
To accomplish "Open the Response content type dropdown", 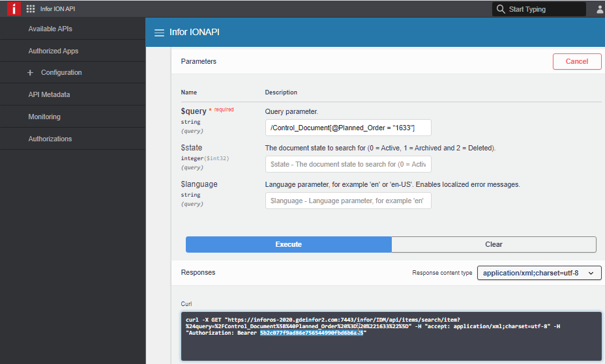I will (x=539, y=273).
